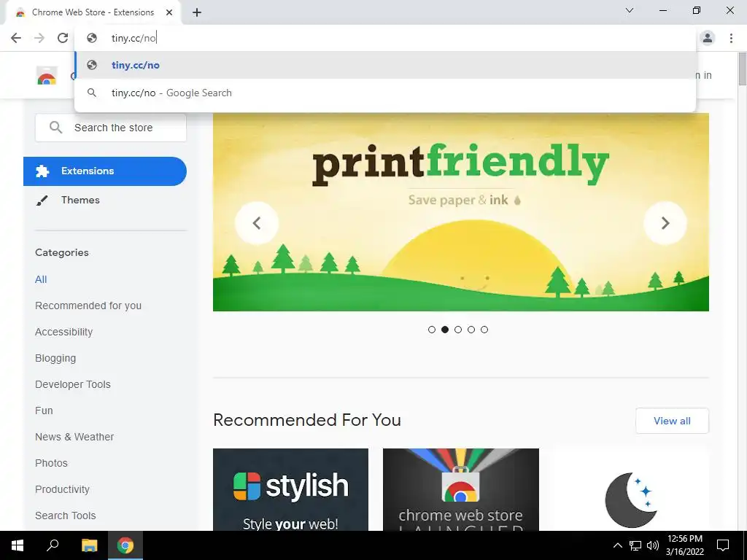
Task: Choose the Fun category
Action: tap(44, 411)
